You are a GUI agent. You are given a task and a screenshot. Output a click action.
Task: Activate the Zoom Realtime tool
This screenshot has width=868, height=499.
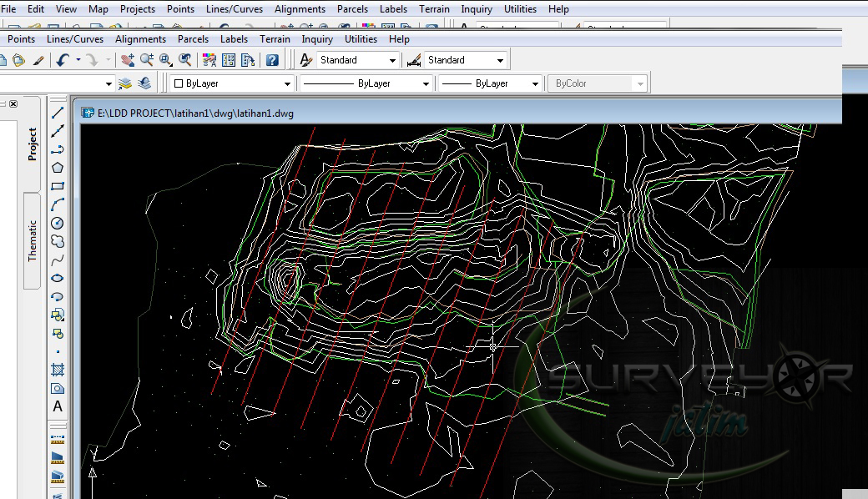[x=147, y=59]
